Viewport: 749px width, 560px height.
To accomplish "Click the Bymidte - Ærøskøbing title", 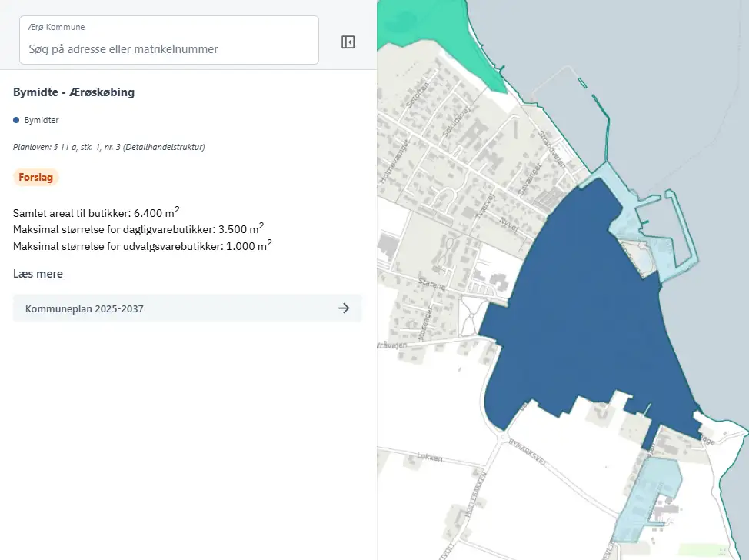I will tap(74, 92).
